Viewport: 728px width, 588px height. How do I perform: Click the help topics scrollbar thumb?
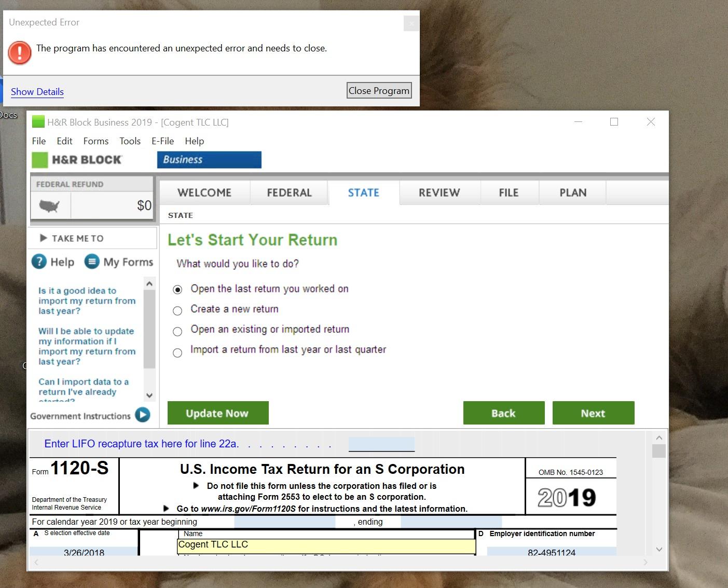pyautogui.click(x=149, y=329)
